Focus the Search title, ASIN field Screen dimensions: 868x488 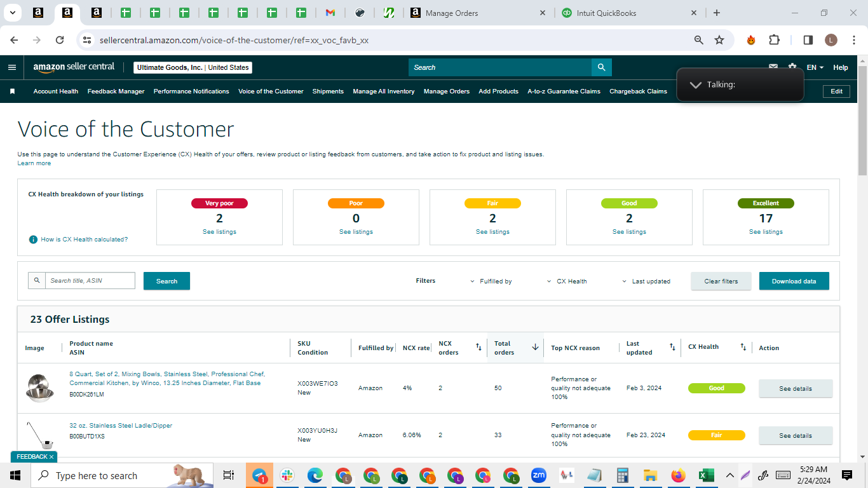pyautogui.click(x=90, y=281)
